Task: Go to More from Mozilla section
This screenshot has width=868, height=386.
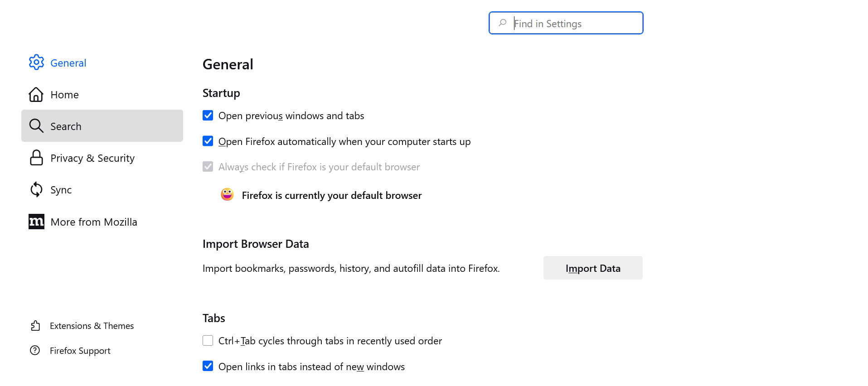Action: [x=94, y=222]
